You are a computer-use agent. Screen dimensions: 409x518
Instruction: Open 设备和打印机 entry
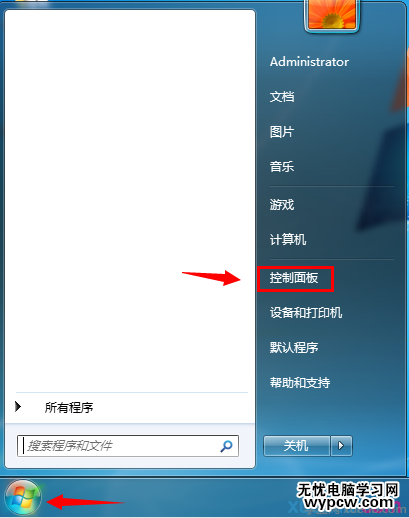coord(306,313)
